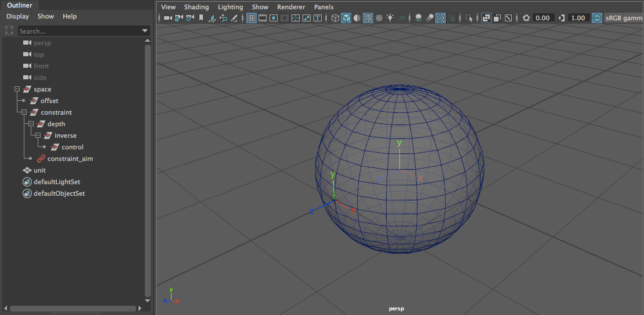644x315 pixels.
Task: Toggle the Safe Action icon
Action: pyautogui.click(x=307, y=18)
